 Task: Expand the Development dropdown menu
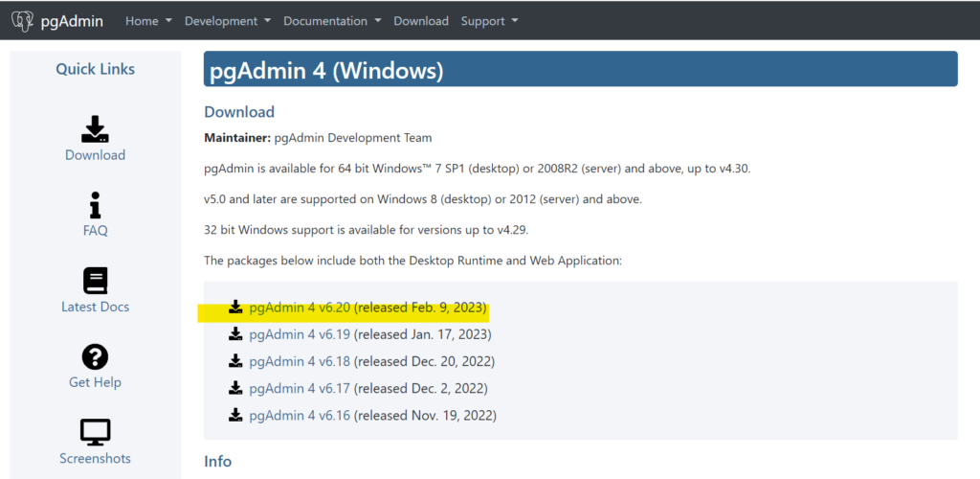pos(228,21)
